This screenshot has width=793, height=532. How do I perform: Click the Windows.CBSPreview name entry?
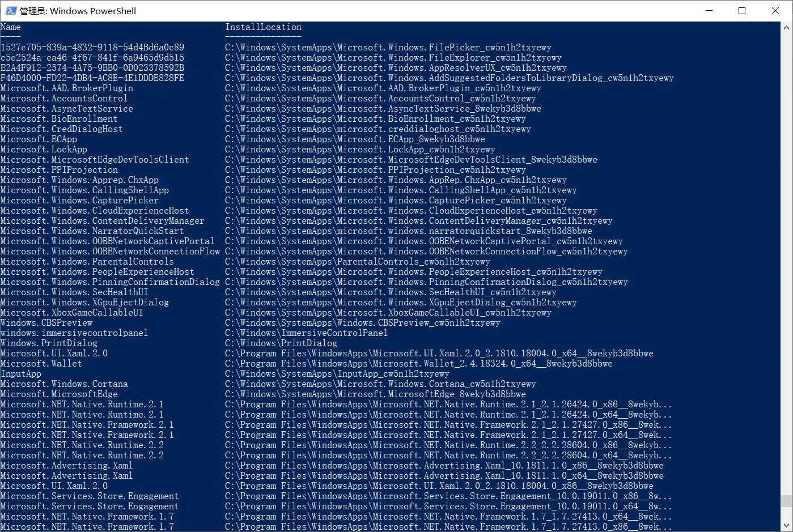pyautogui.click(x=46, y=323)
